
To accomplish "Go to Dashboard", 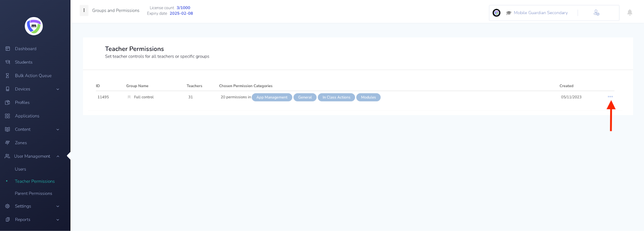I will pyautogui.click(x=26, y=49).
